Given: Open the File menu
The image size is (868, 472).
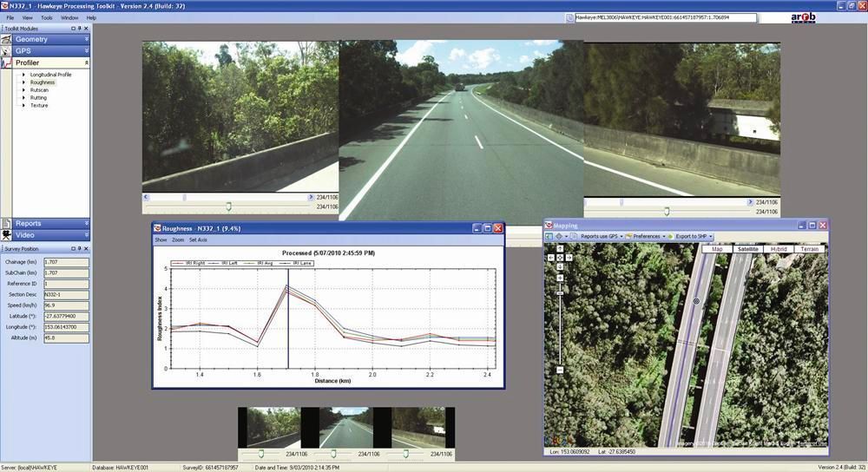Looking at the screenshot, I should coord(10,17).
